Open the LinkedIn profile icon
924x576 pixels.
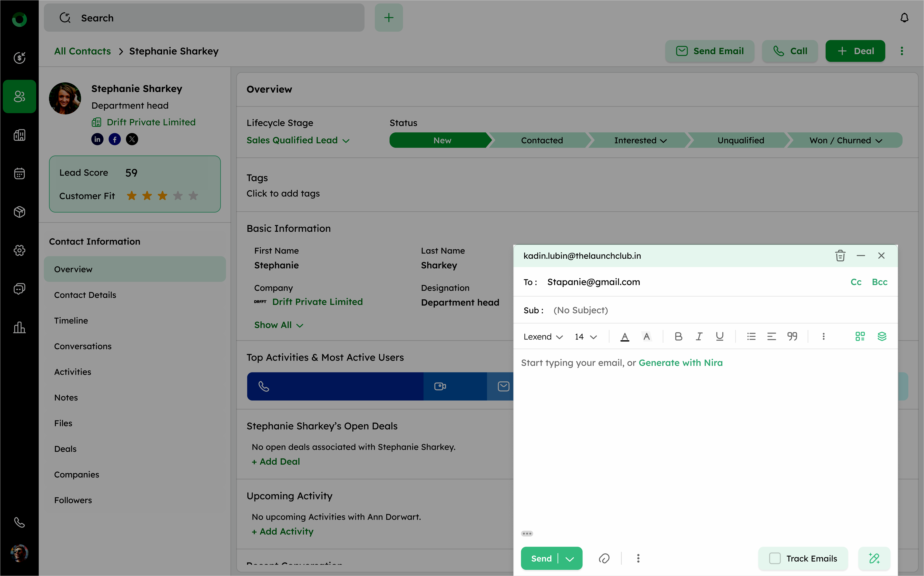(97, 139)
